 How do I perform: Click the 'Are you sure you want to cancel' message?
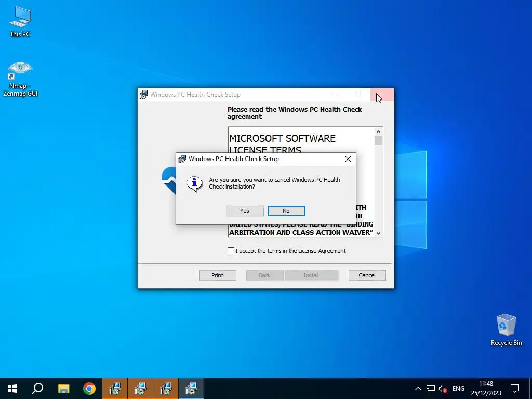coord(274,183)
